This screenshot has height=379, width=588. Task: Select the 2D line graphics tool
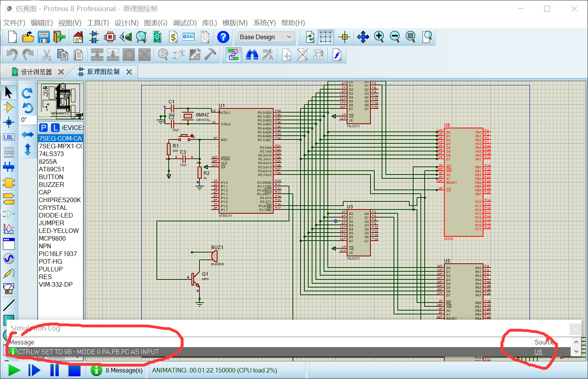(8, 305)
